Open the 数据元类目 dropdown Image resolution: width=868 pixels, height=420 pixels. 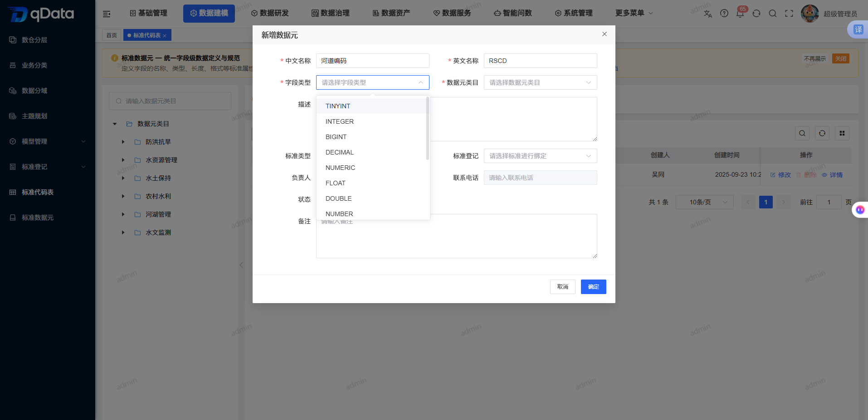[x=541, y=82]
